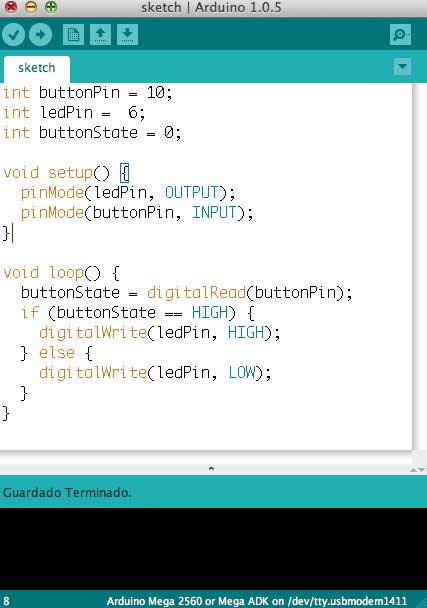427x608 pixels.
Task: Click the line number 8 in status bar
Action: [7, 601]
